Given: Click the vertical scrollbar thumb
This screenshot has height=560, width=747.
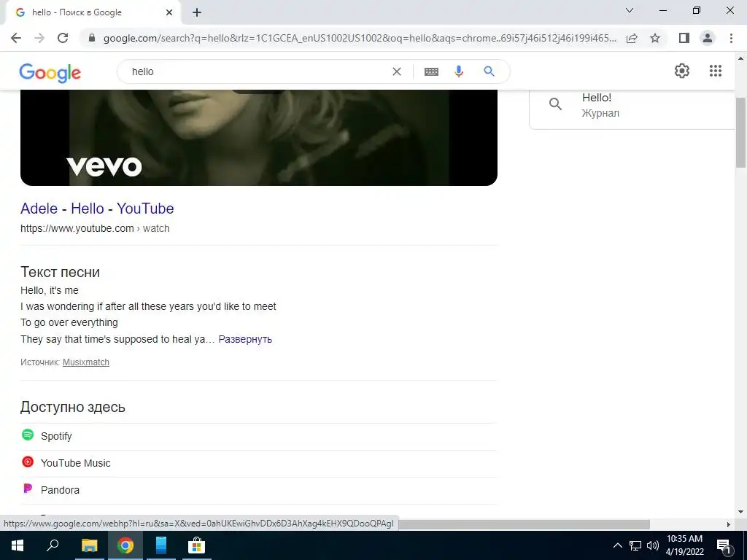Looking at the screenshot, I should coord(741,133).
